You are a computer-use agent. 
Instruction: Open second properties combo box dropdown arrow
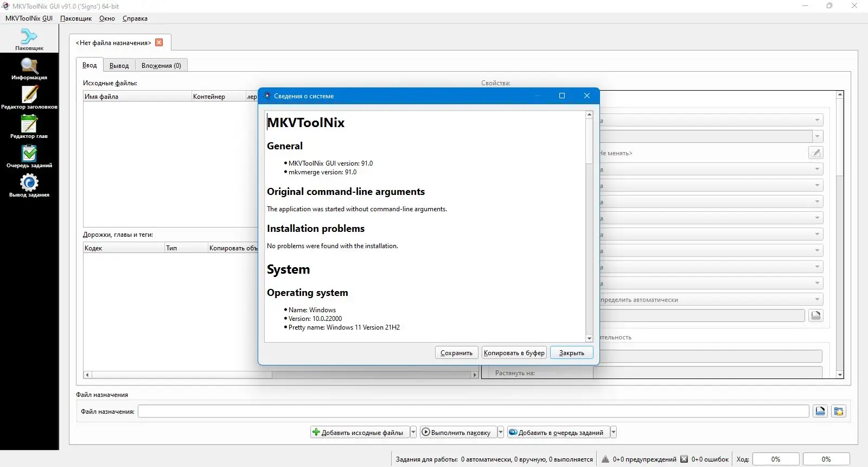point(817,136)
